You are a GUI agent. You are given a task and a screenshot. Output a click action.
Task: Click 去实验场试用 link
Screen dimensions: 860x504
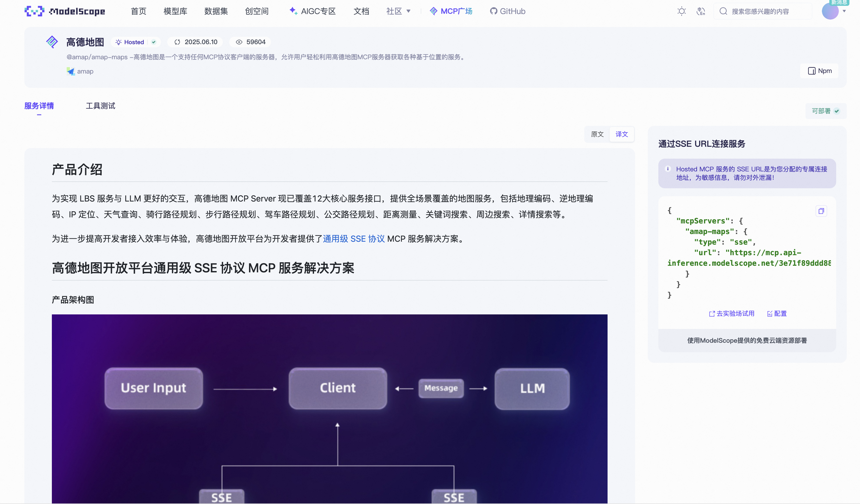tap(732, 313)
